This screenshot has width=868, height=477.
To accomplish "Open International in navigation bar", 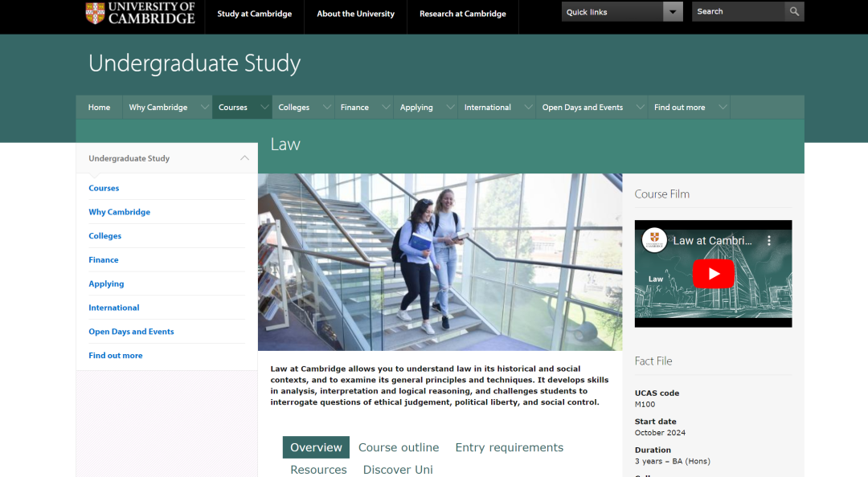I will coord(488,108).
